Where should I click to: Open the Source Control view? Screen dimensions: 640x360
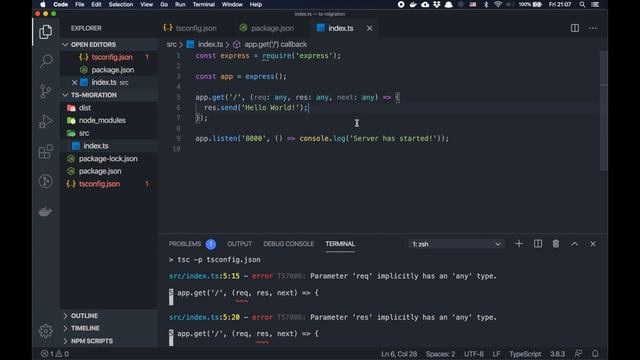(x=46, y=91)
